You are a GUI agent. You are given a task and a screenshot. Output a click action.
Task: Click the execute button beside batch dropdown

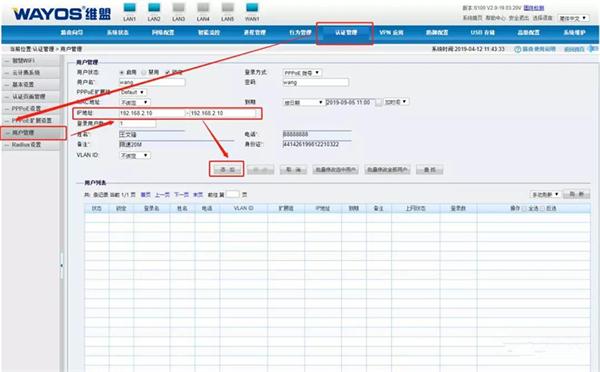coord(576,194)
